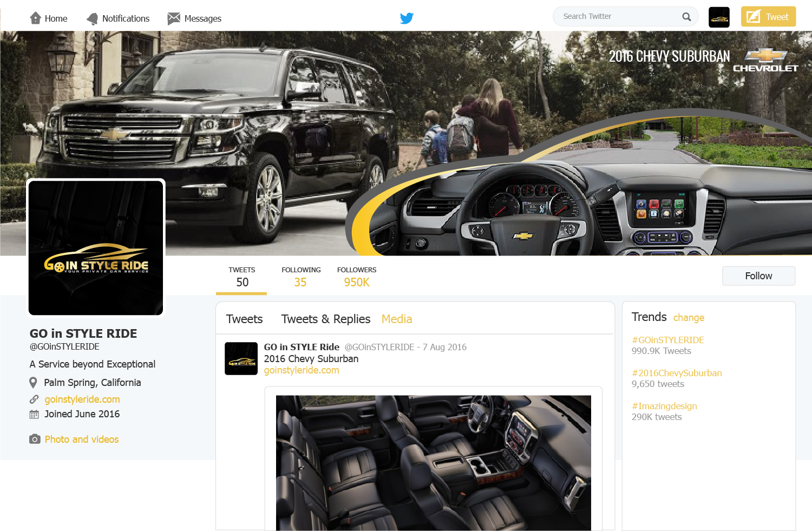Screen dimensions: 812x531
Task: Click the location Palm Spring, California
Action: [x=93, y=383]
